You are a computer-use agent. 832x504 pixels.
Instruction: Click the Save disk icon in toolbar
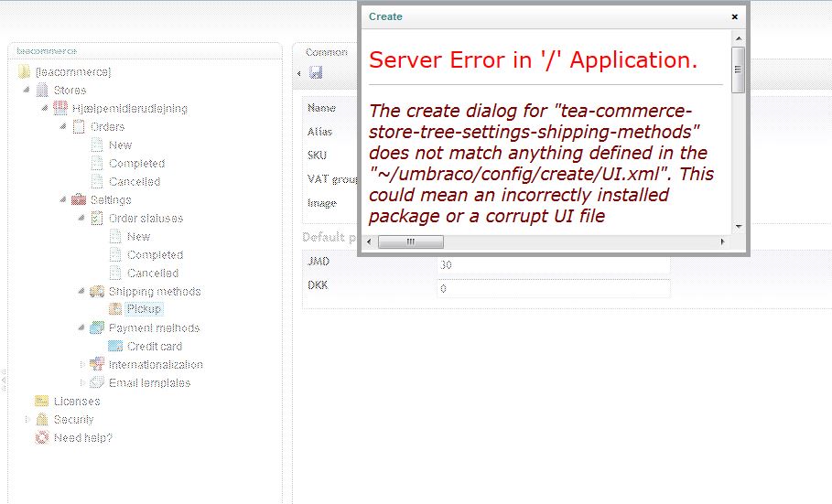tap(316, 72)
